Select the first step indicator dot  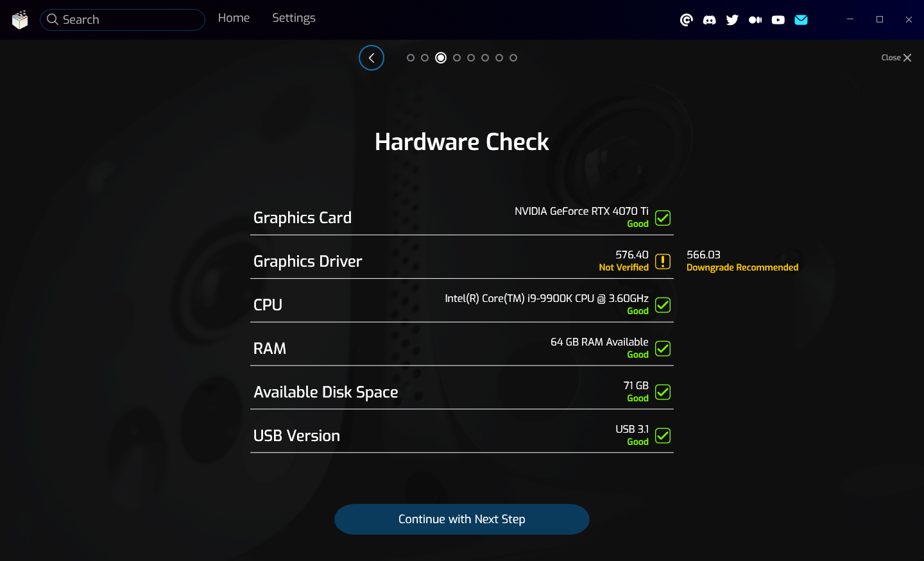click(411, 58)
